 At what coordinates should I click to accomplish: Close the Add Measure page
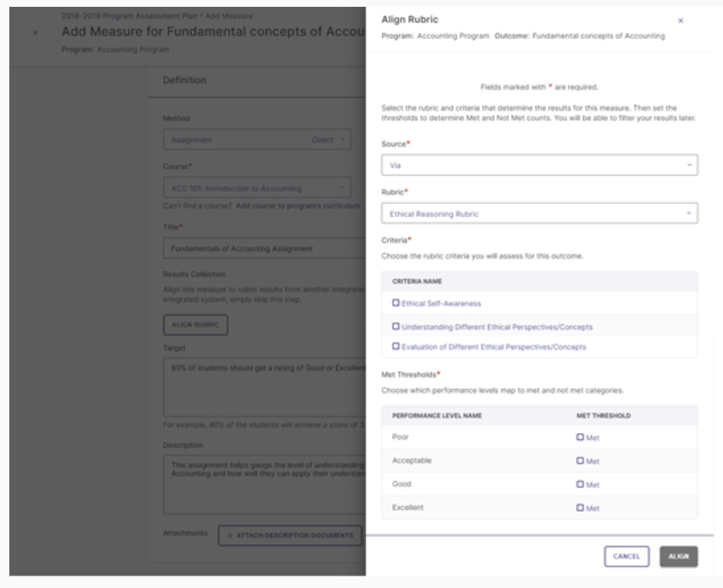[x=35, y=33]
